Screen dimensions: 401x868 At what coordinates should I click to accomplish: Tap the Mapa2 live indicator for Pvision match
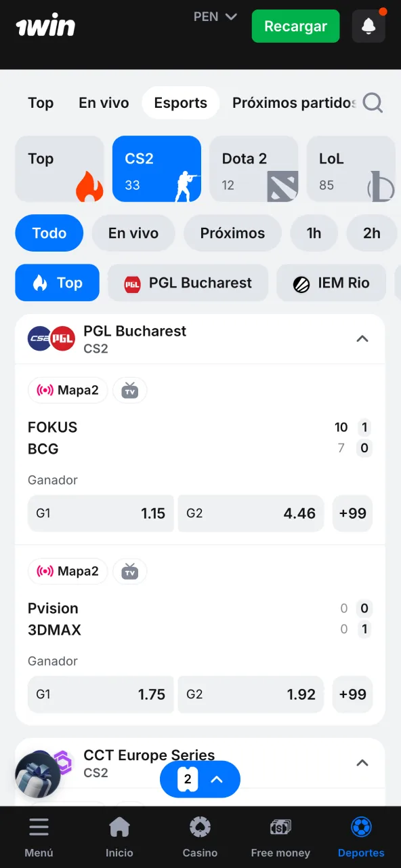68,571
